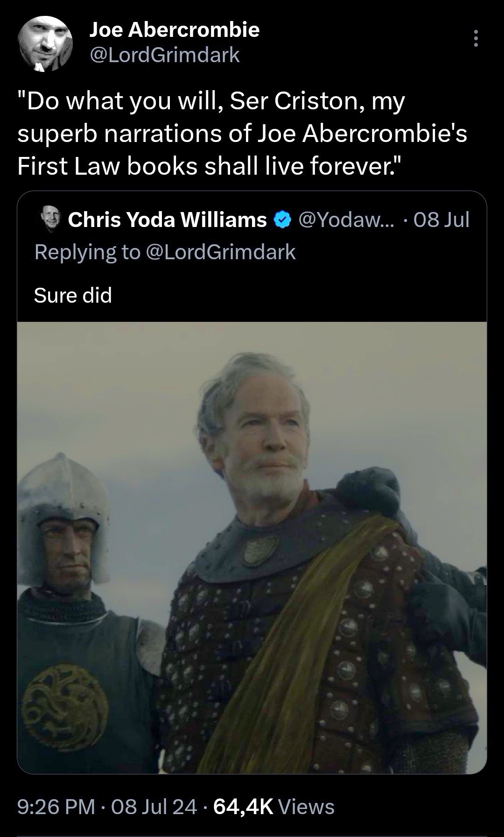Click the main tweet text about Ser Criston
The image size is (504, 837).
tap(242, 133)
